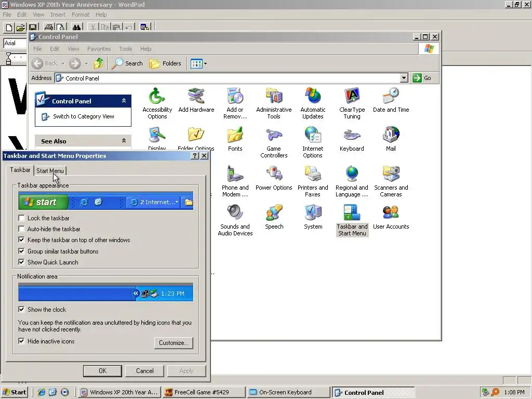Click the dialog's help question-mark button
Screen dimensions: 532x399
point(195,155)
